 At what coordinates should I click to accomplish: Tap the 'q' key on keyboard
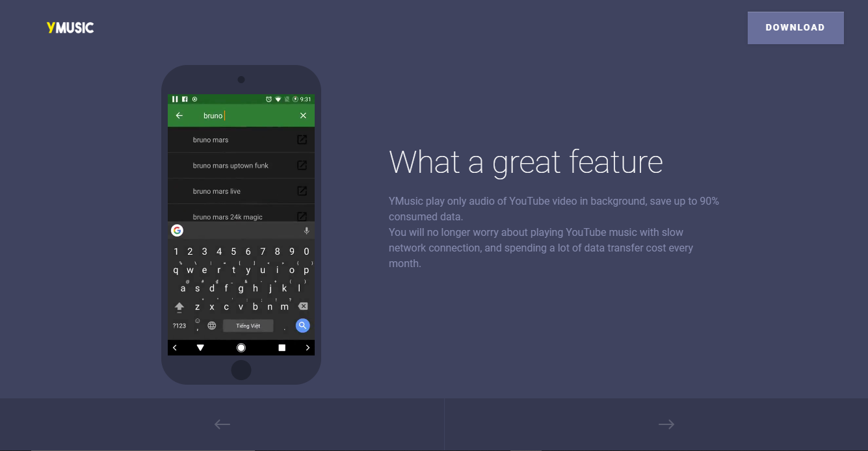pos(176,270)
